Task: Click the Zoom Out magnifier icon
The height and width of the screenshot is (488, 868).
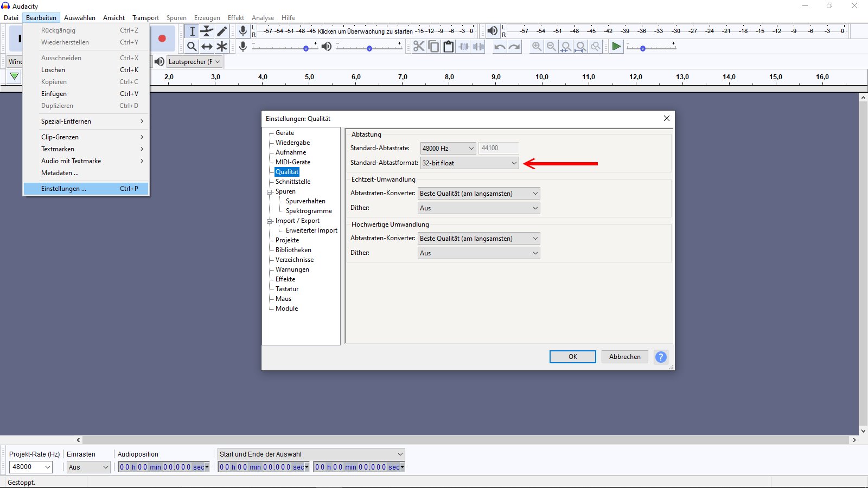Action: [551, 47]
